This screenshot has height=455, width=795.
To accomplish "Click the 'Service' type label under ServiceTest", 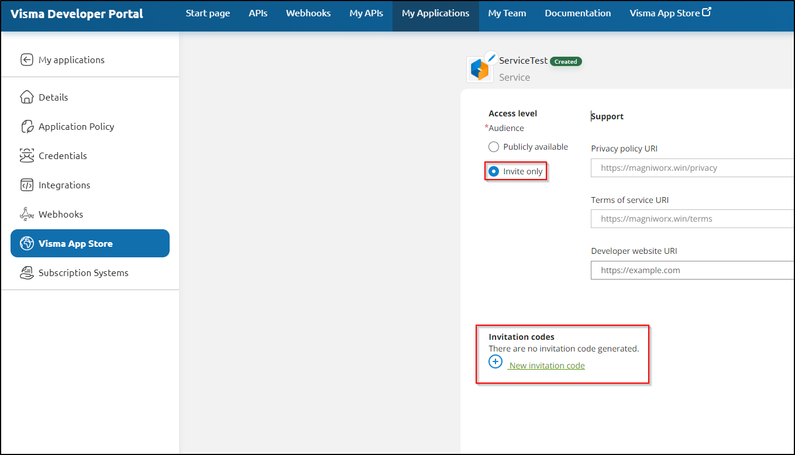I will point(514,77).
